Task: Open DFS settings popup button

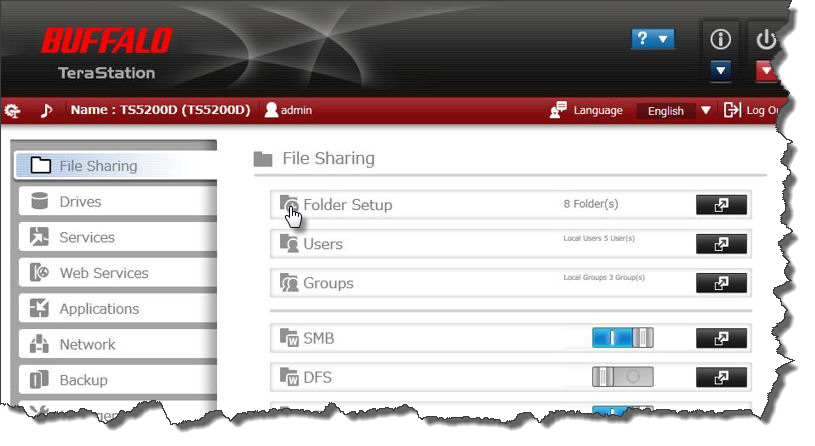Action: pyautogui.click(x=721, y=377)
